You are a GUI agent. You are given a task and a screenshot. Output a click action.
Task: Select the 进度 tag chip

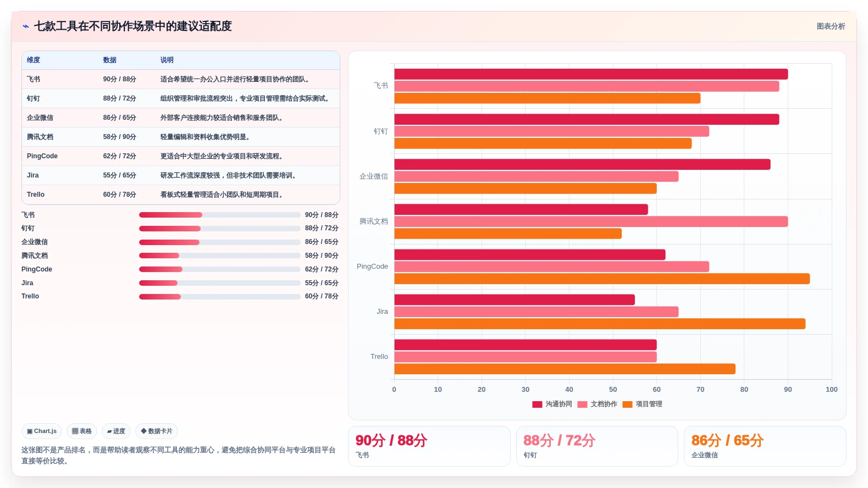point(116,431)
